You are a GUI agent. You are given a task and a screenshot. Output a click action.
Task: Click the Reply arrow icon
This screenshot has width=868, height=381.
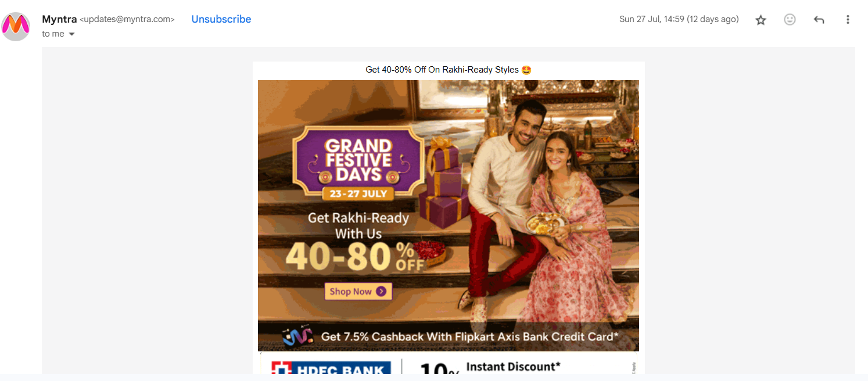click(x=819, y=20)
